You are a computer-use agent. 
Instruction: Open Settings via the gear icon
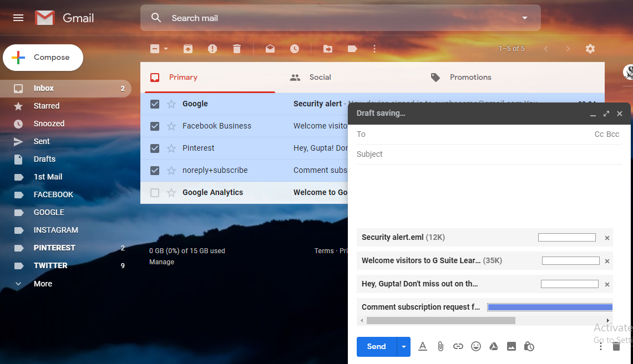coord(590,49)
